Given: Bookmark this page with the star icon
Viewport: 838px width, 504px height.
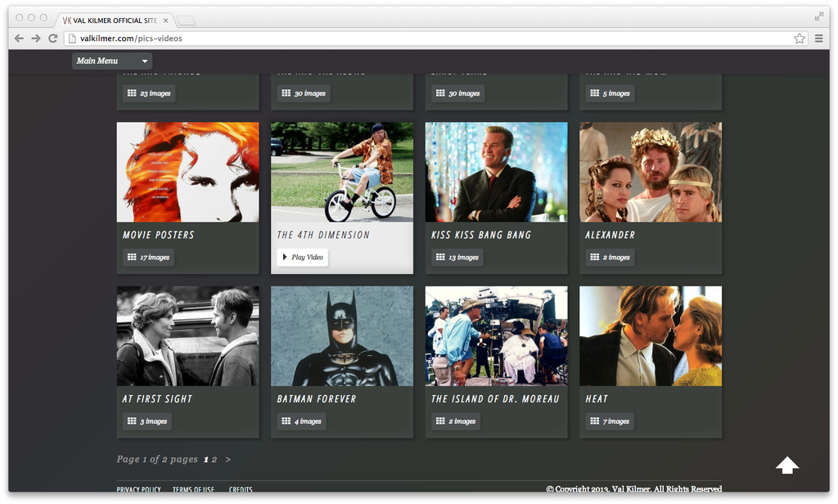Looking at the screenshot, I should (x=800, y=38).
